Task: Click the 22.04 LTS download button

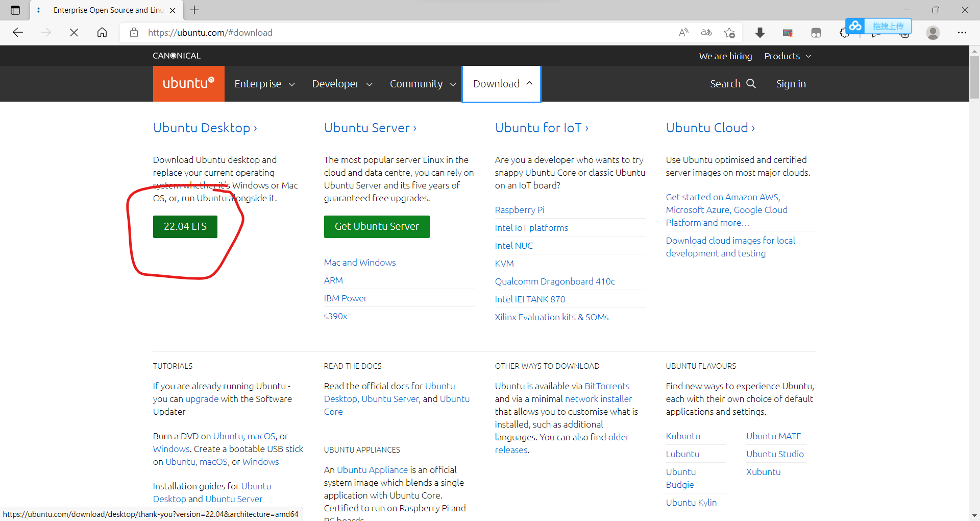Action: [x=185, y=226]
